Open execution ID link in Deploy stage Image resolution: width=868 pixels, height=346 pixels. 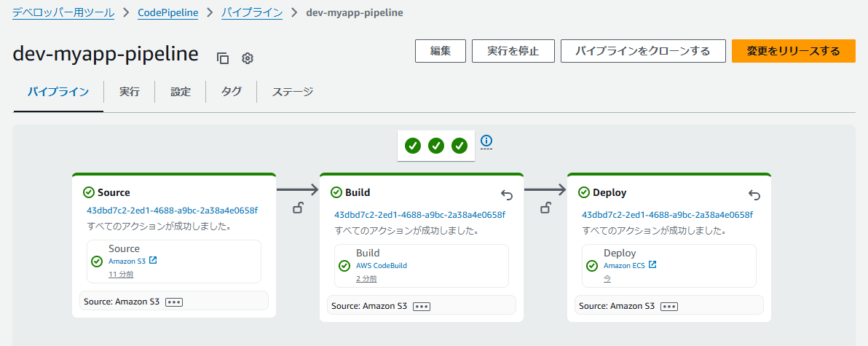(667, 215)
